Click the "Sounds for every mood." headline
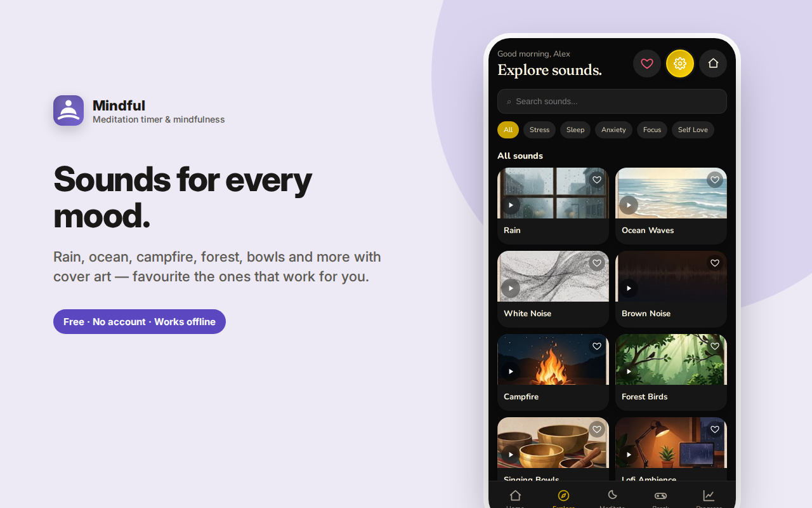The image size is (812, 508). tap(183, 197)
